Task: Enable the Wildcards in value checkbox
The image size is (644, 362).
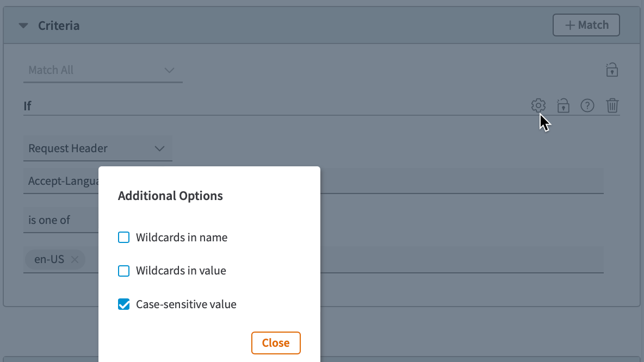Action: 124,271
